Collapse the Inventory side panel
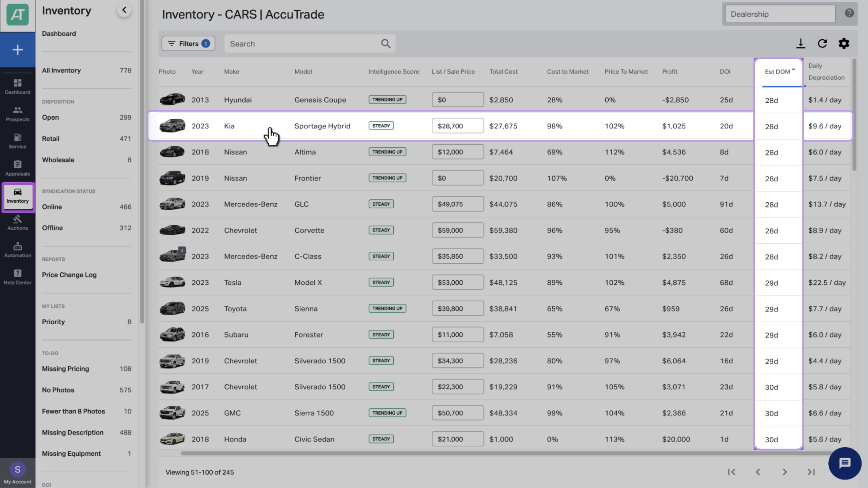This screenshot has height=488, width=868. pyautogui.click(x=124, y=10)
